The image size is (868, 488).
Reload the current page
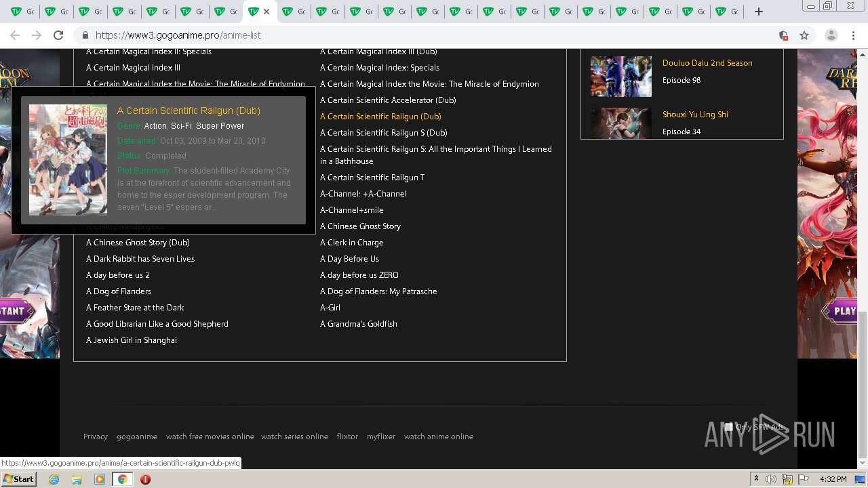coord(58,35)
